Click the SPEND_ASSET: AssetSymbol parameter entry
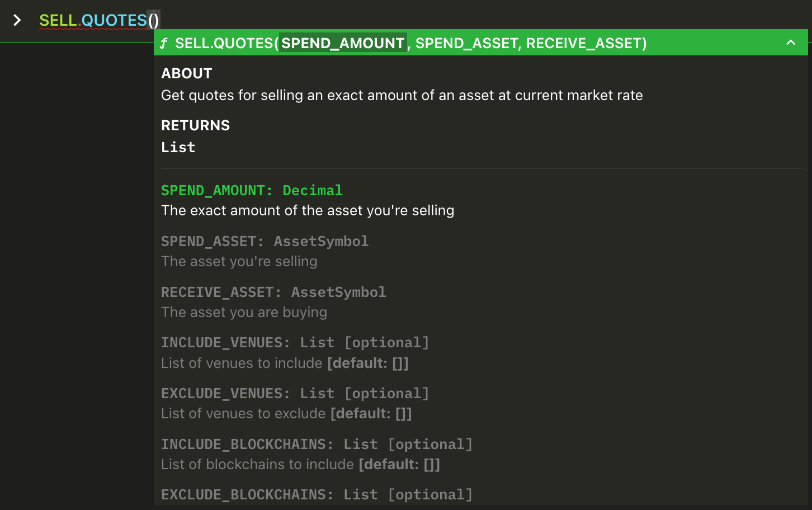This screenshot has width=812, height=510. (265, 242)
